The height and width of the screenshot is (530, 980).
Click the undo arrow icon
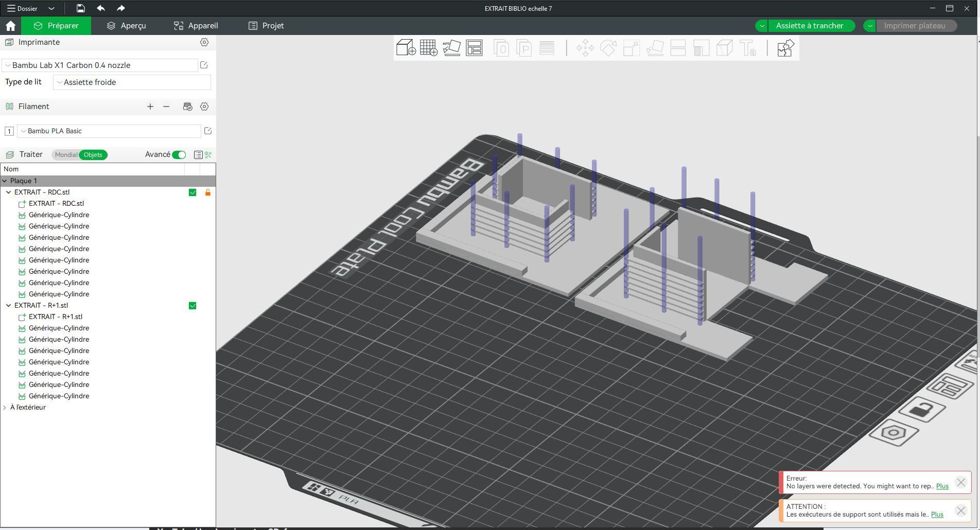coord(101,8)
